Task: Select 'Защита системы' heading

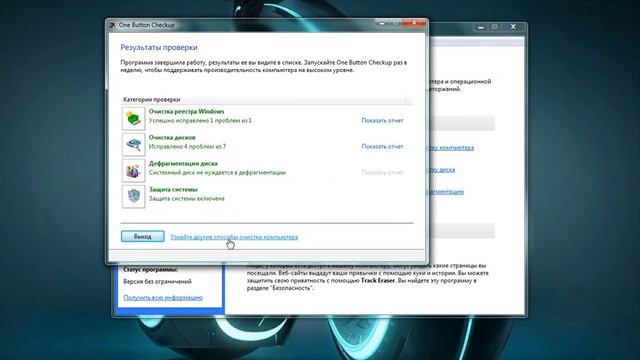Action: [173, 189]
